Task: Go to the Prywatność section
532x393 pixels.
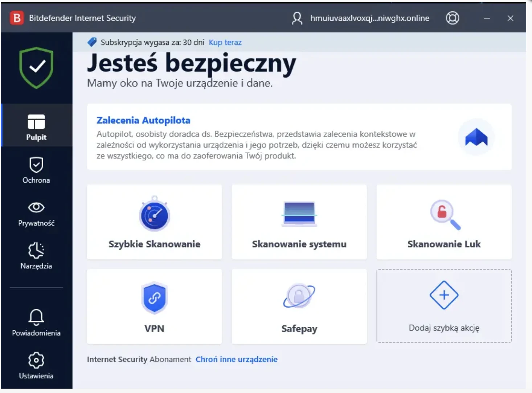Action: pos(36,214)
